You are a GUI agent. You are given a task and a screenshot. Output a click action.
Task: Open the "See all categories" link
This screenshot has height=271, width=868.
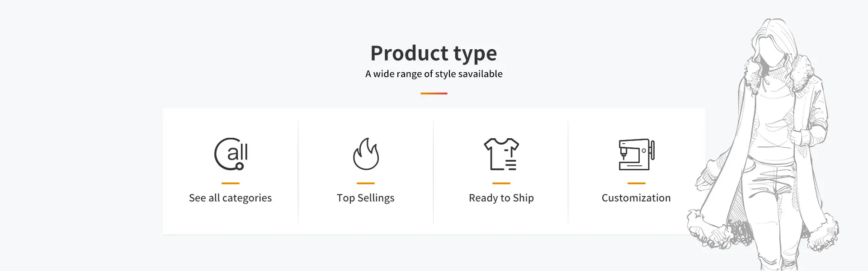point(231,198)
